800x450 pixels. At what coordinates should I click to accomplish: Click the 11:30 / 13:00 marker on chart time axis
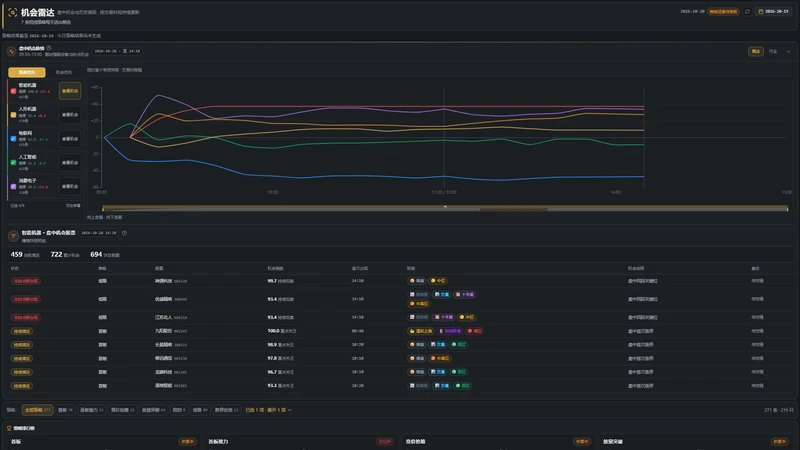click(x=444, y=192)
